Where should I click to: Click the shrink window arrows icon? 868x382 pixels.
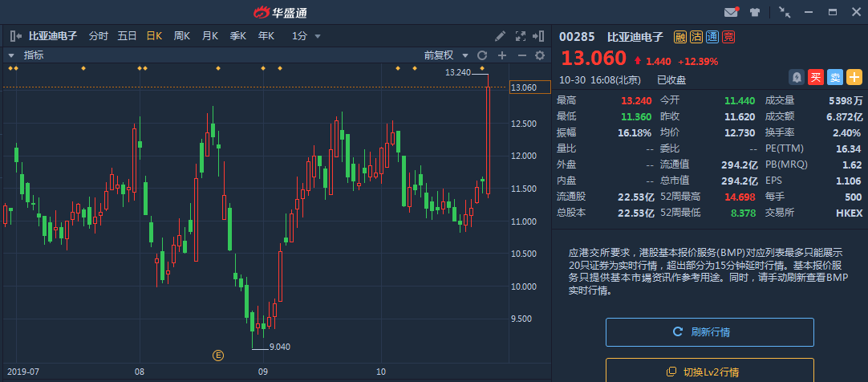(784, 12)
